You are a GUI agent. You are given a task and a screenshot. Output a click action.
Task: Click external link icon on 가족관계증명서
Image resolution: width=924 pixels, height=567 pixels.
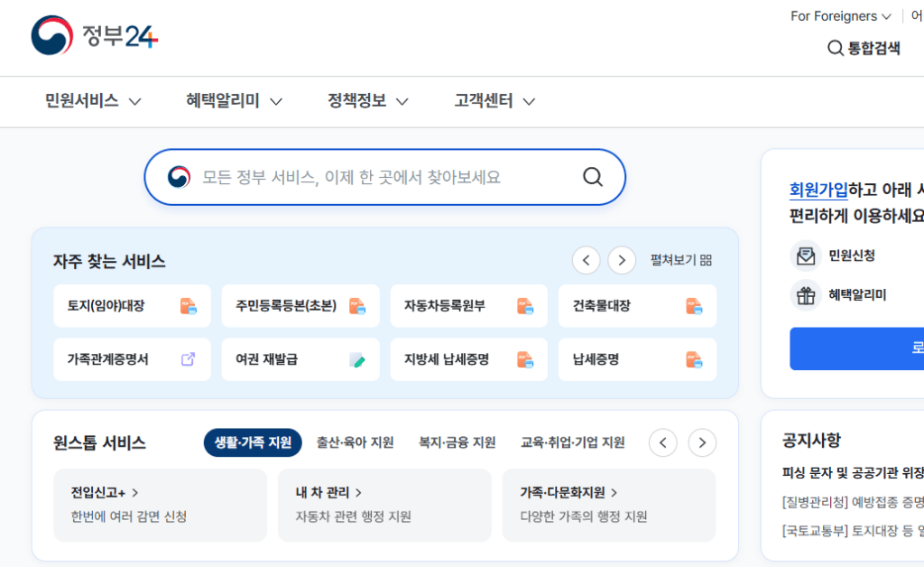click(188, 359)
